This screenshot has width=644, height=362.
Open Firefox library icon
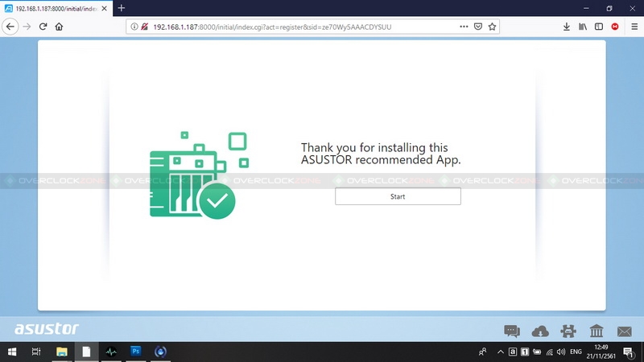[583, 27]
